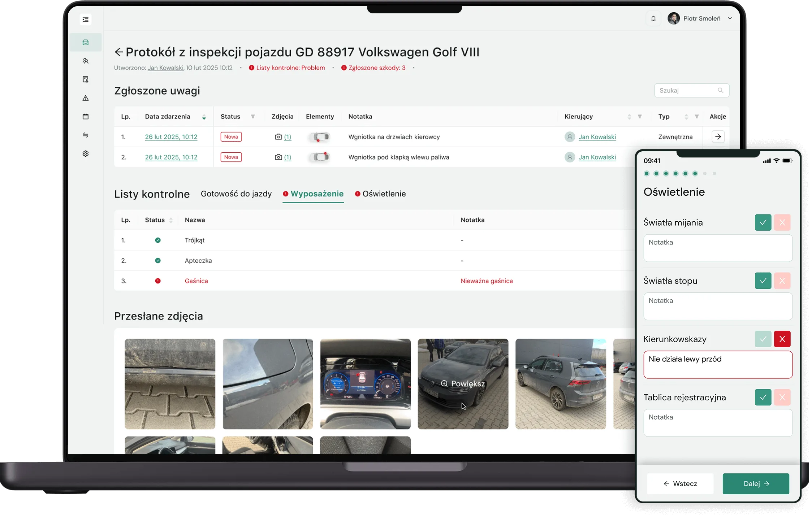812x517 pixels.
Task: Open Piotr Smoleń user menu dropdown
Action: coord(700,18)
